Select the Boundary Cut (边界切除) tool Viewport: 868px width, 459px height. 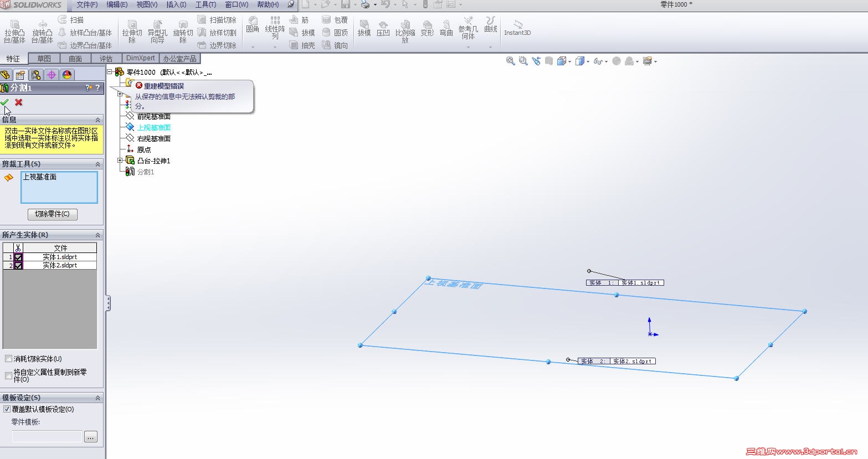pyautogui.click(x=217, y=45)
